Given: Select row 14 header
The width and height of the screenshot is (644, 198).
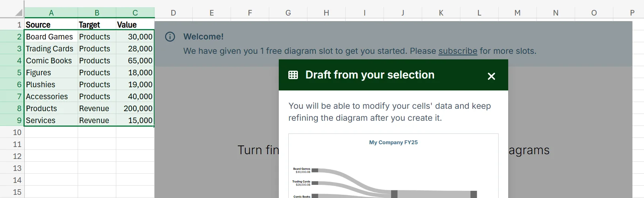Looking at the screenshot, I should point(12,180).
